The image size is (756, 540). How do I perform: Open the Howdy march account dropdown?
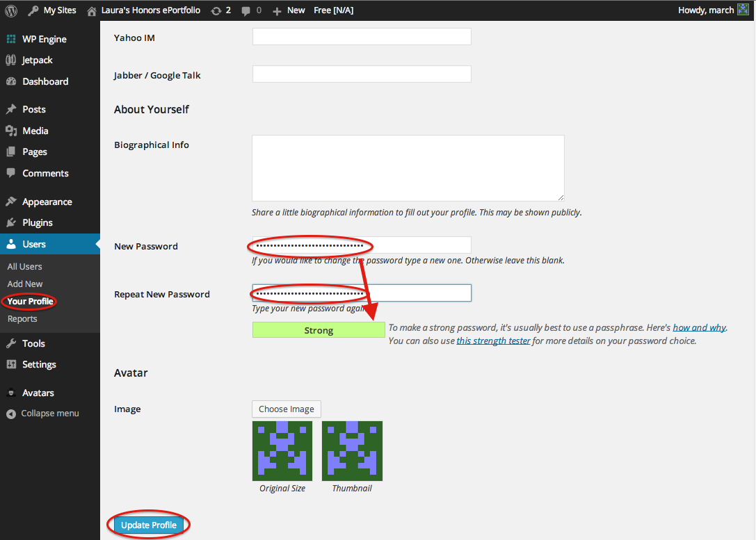pyautogui.click(x=709, y=10)
